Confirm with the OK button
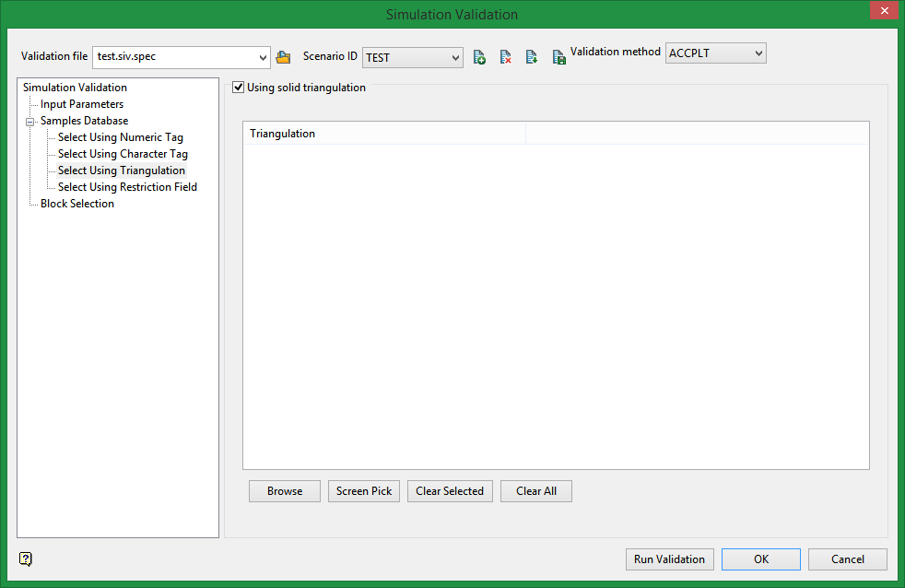Screen dimensions: 905x588 pyautogui.click(x=761, y=559)
